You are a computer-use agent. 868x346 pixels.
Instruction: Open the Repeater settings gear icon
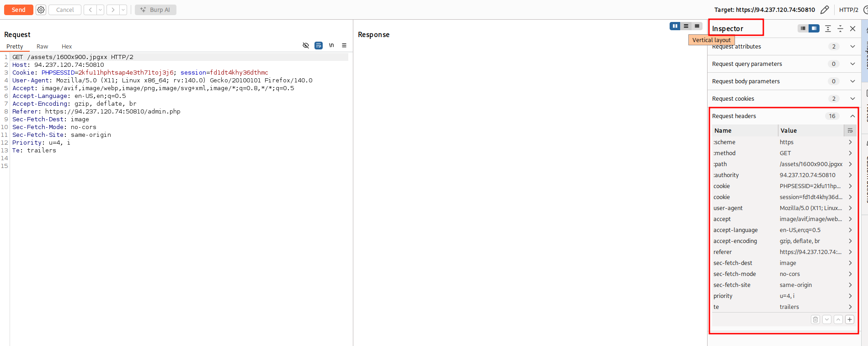point(41,10)
